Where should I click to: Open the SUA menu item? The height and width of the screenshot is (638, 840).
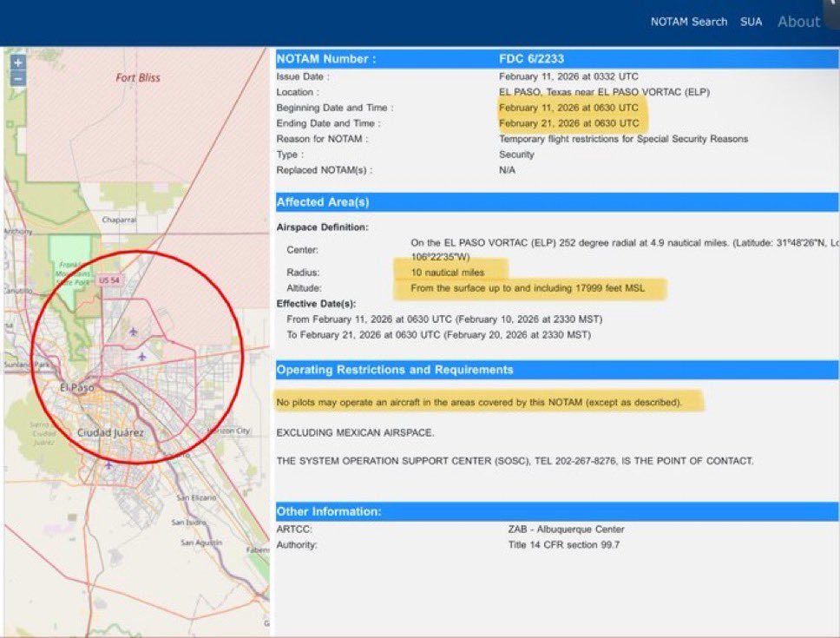(x=751, y=22)
